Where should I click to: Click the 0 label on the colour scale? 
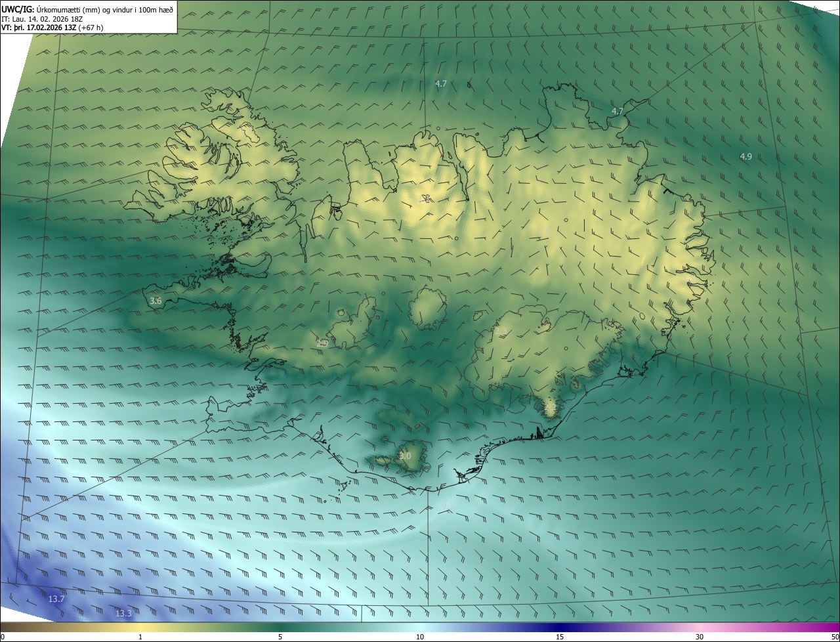3,637
